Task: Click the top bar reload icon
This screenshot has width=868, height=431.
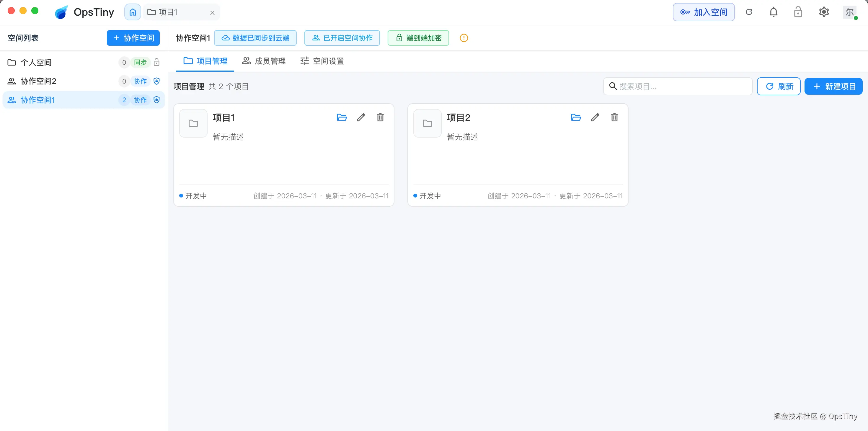Action: (x=749, y=12)
